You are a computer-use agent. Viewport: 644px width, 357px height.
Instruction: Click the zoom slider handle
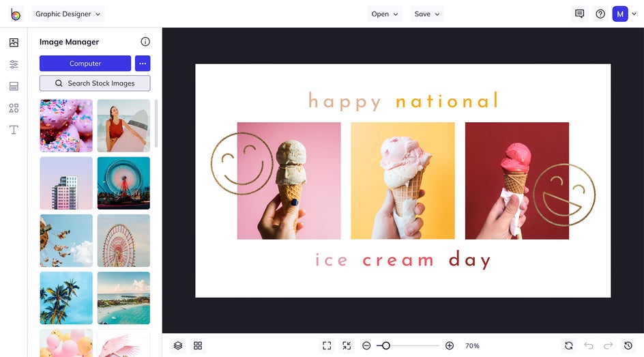point(385,345)
